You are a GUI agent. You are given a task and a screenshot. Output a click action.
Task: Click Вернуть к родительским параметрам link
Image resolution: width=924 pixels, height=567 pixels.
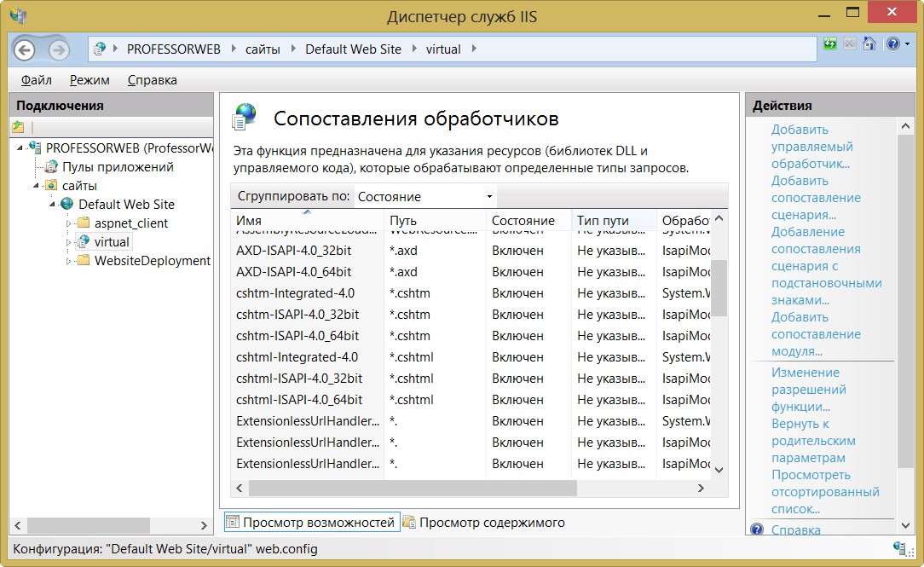(813, 441)
